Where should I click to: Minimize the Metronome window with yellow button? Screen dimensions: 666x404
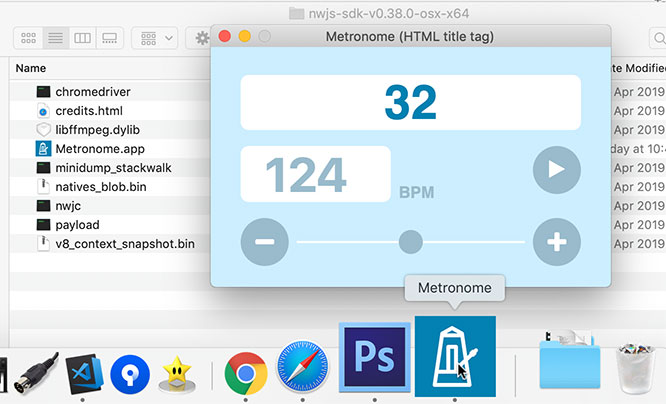click(245, 37)
